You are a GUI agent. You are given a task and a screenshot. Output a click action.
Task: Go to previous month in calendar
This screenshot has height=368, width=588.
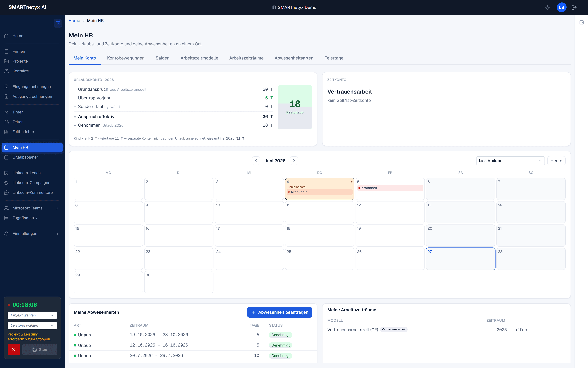point(256,161)
